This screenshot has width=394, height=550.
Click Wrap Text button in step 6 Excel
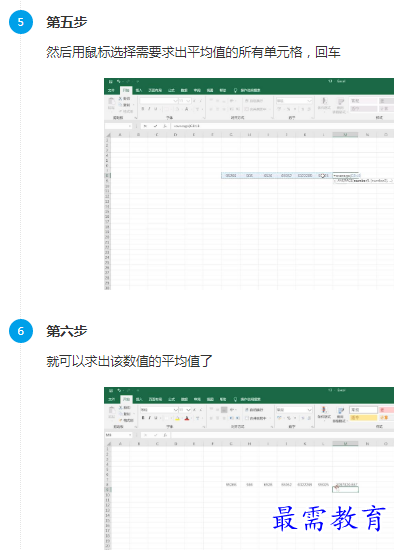255,410
